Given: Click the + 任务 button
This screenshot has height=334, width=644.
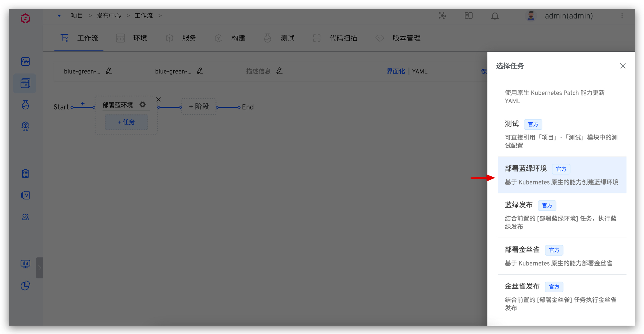Looking at the screenshot, I should coord(126,122).
